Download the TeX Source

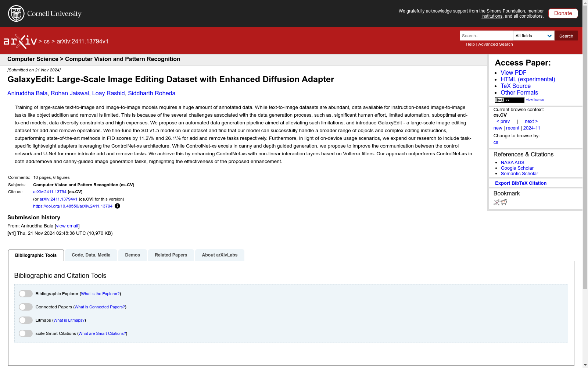(516, 86)
